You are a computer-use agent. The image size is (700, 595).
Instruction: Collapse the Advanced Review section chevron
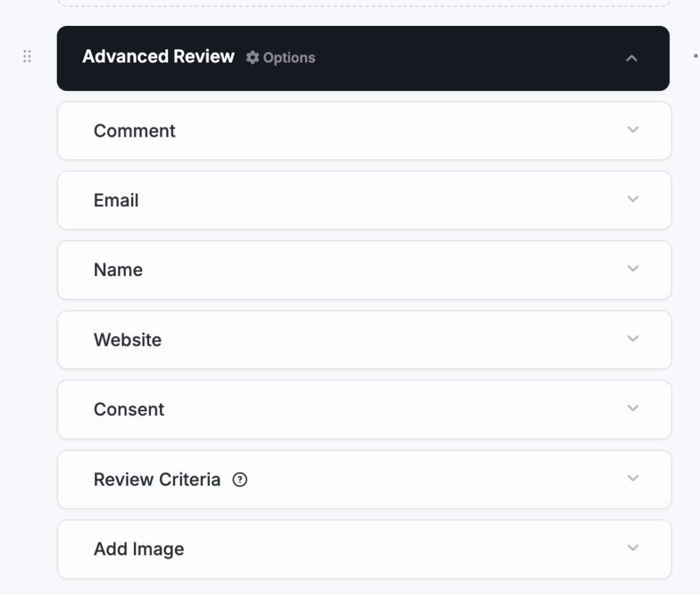pyautogui.click(x=632, y=59)
